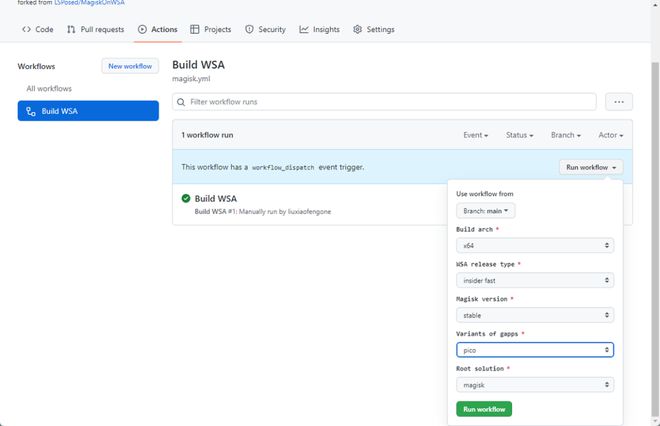Open the Root solution dropdown

(534, 385)
